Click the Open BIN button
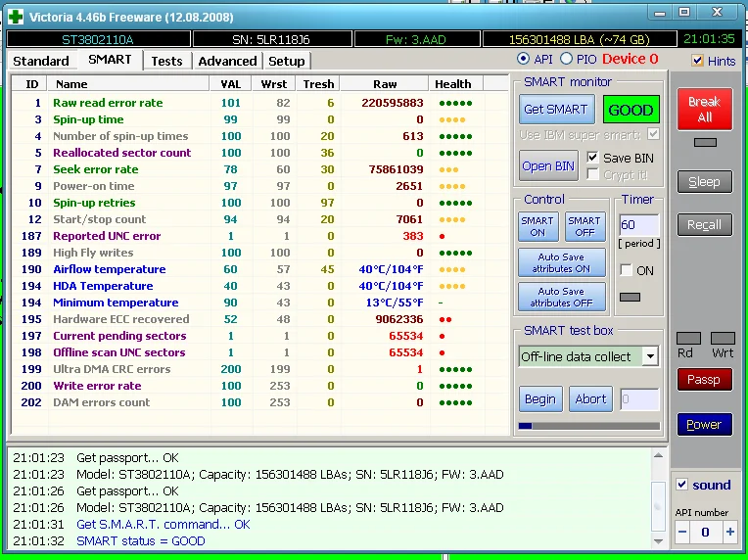The image size is (748, 560). click(548, 165)
